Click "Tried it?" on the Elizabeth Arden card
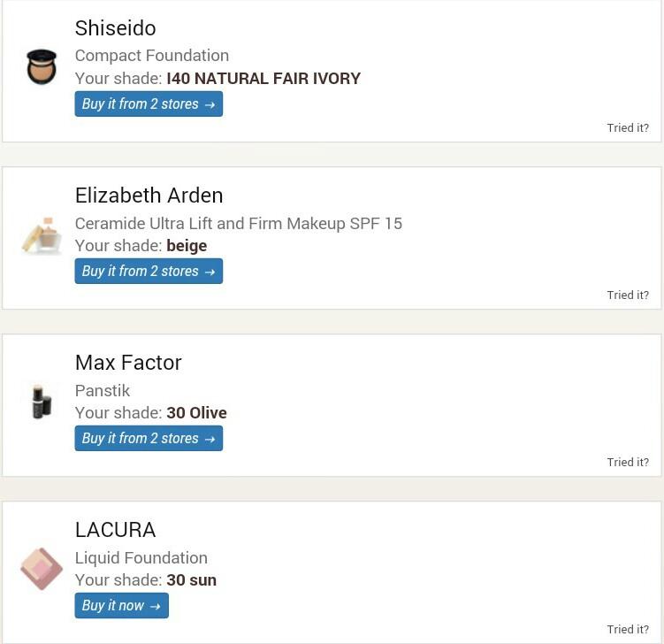The image size is (664, 644). point(627,295)
